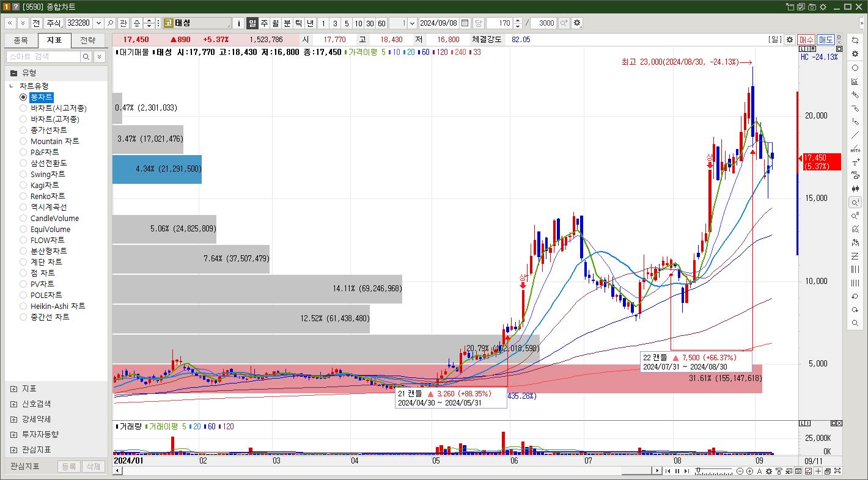Click the screenshot camera icon in title bar
Viewport: 868px width, 480px height.
pyautogui.click(x=812, y=7)
